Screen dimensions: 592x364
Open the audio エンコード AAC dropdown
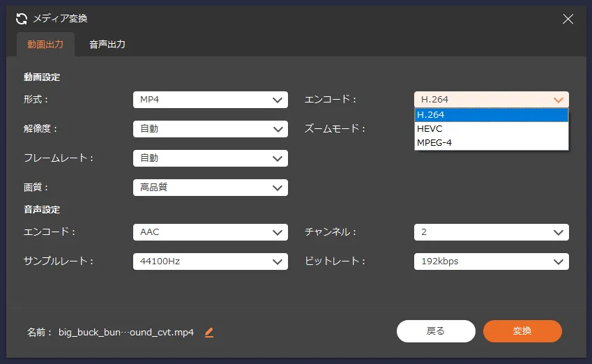coord(210,232)
